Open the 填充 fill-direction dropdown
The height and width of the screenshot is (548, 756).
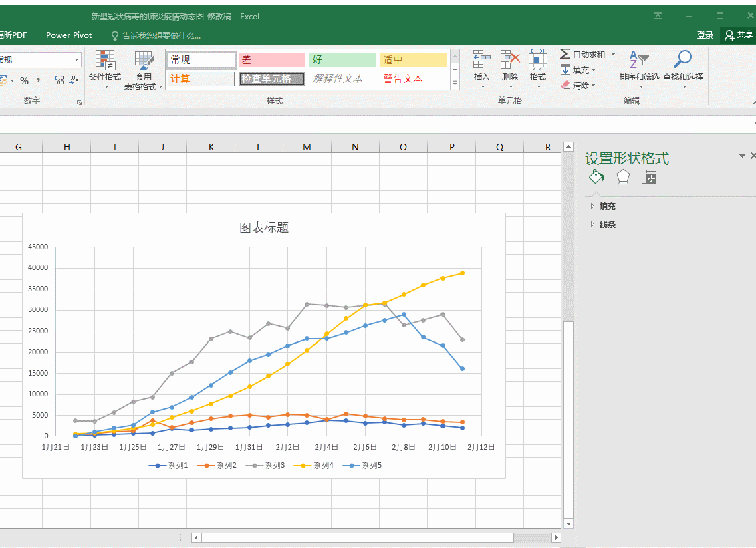click(x=592, y=70)
